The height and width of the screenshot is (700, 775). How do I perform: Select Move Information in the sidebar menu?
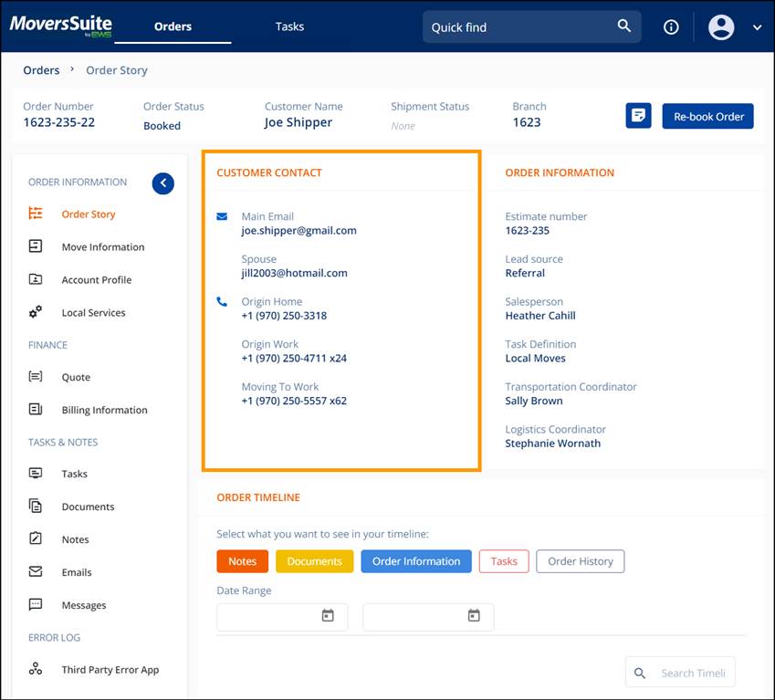click(100, 246)
